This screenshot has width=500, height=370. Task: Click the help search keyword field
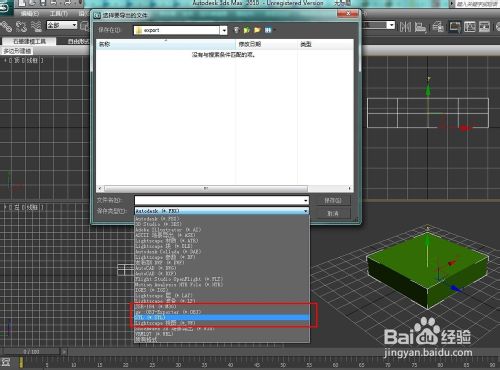pyautogui.click(x=478, y=4)
